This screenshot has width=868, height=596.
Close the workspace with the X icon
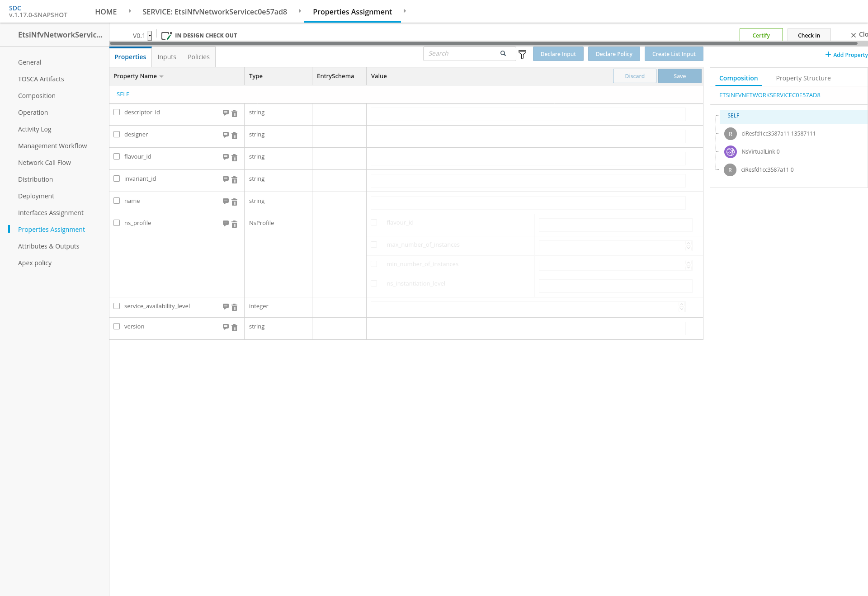coord(854,35)
